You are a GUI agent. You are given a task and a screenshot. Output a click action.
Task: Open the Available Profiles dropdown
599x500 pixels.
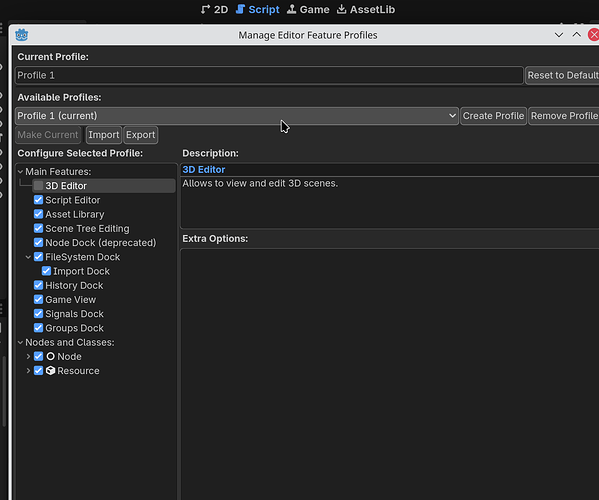(236, 116)
